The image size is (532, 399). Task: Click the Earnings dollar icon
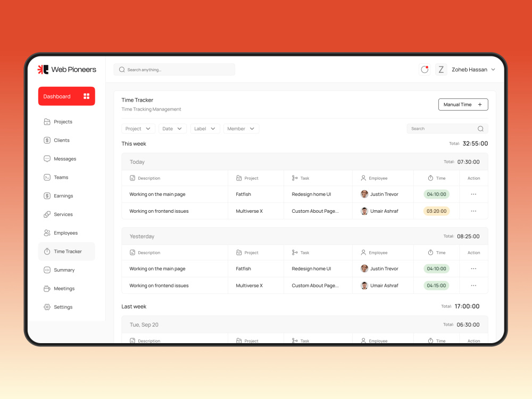[47, 196]
